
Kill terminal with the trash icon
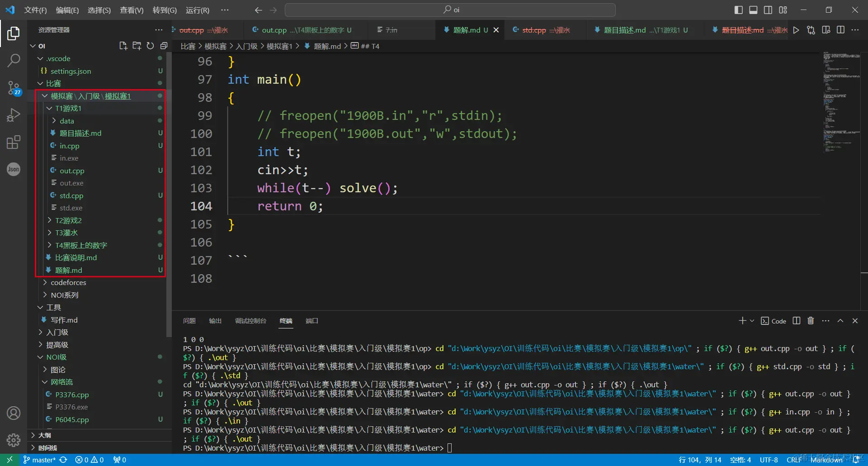[x=811, y=321]
